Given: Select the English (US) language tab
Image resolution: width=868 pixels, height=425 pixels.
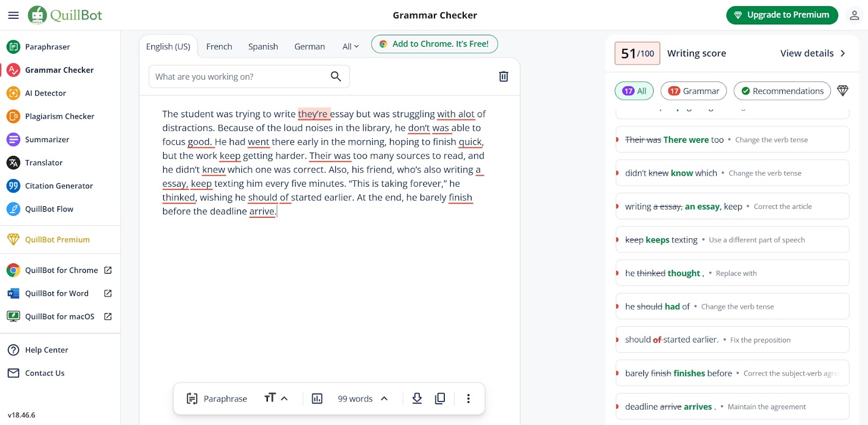Looking at the screenshot, I should coord(168,47).
